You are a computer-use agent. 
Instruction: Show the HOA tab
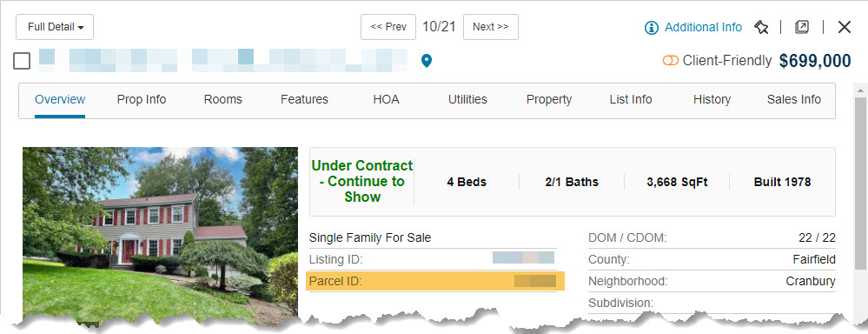pos(387,100)
